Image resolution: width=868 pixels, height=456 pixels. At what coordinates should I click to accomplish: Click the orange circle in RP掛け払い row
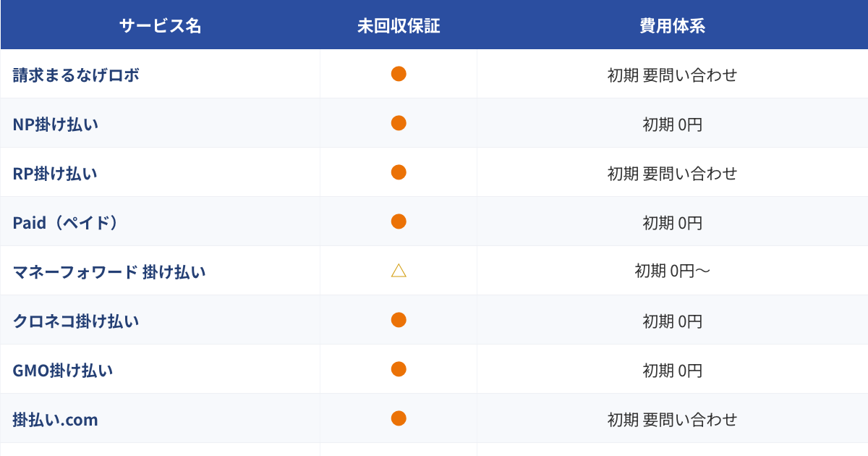(399, 172)
